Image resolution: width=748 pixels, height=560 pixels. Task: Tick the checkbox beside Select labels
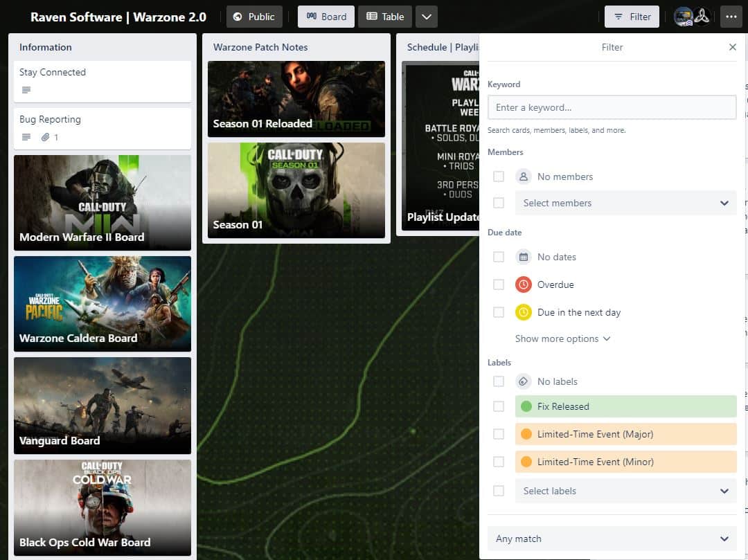click(x=499, y=491)
